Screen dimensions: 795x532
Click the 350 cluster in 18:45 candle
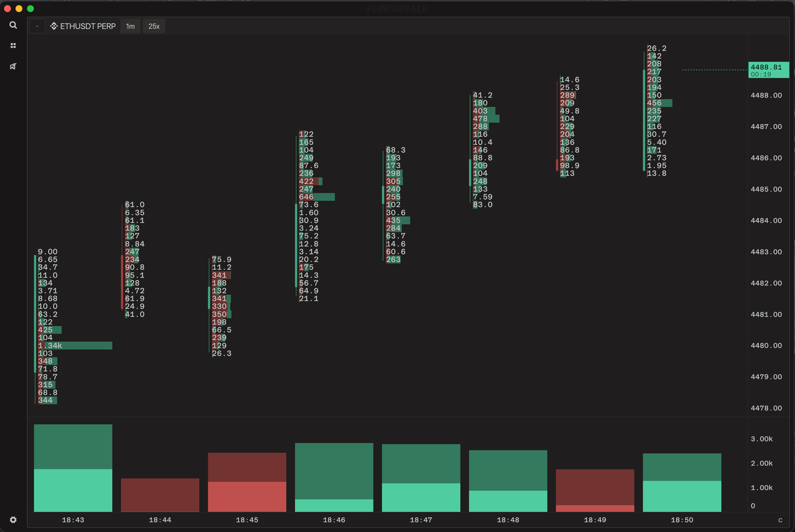[x=221, y=314]
